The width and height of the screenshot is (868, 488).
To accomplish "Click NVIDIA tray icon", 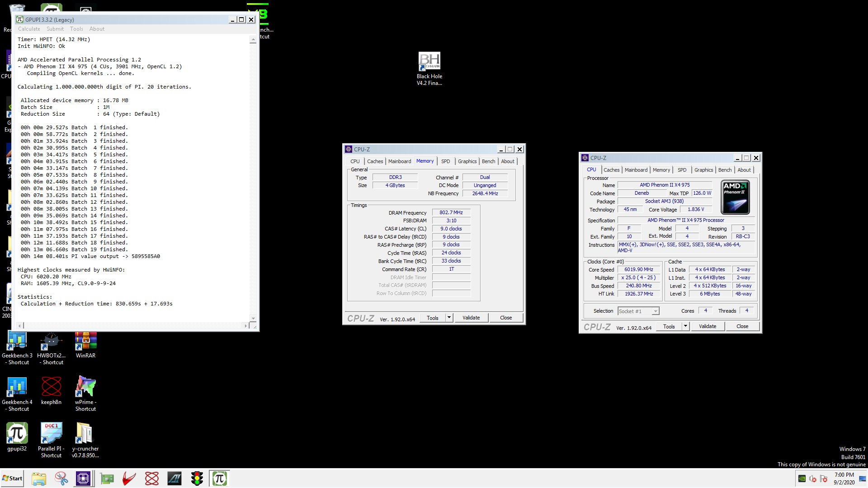I will pos(802,479).
